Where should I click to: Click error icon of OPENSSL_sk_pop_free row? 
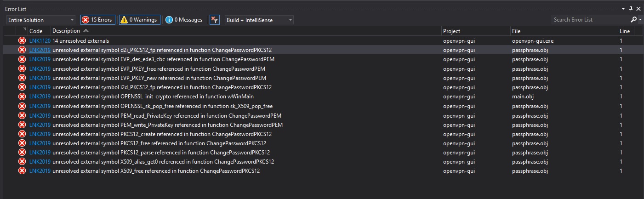pos(22,106)
